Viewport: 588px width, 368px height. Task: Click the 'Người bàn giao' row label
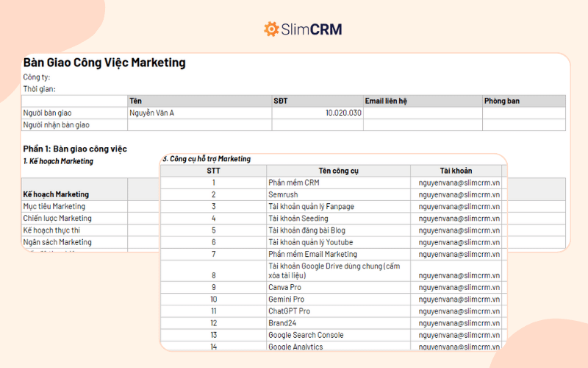(47, 113)
